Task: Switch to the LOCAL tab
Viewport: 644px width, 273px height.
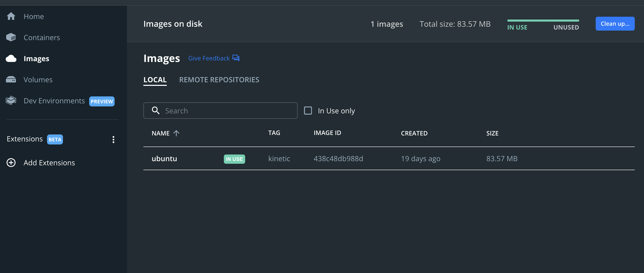Action: [x=155, y=80]
